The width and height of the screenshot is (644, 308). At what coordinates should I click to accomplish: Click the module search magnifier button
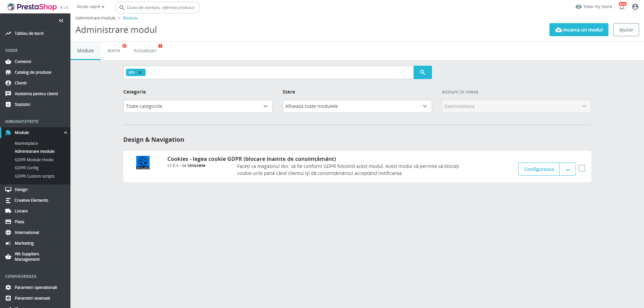(423, 72)
